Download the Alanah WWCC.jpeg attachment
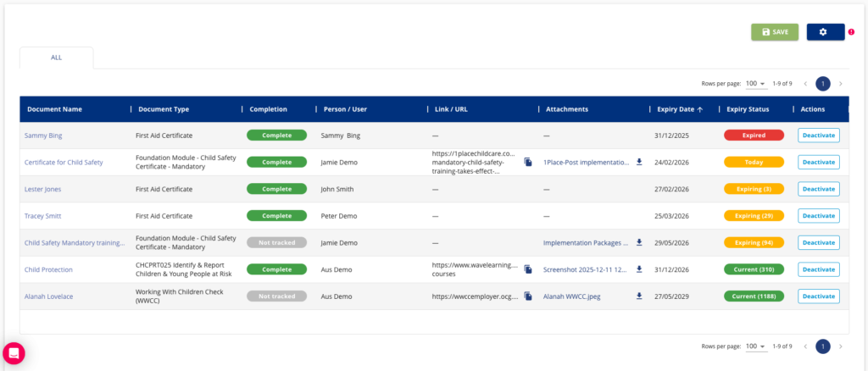 639,296
